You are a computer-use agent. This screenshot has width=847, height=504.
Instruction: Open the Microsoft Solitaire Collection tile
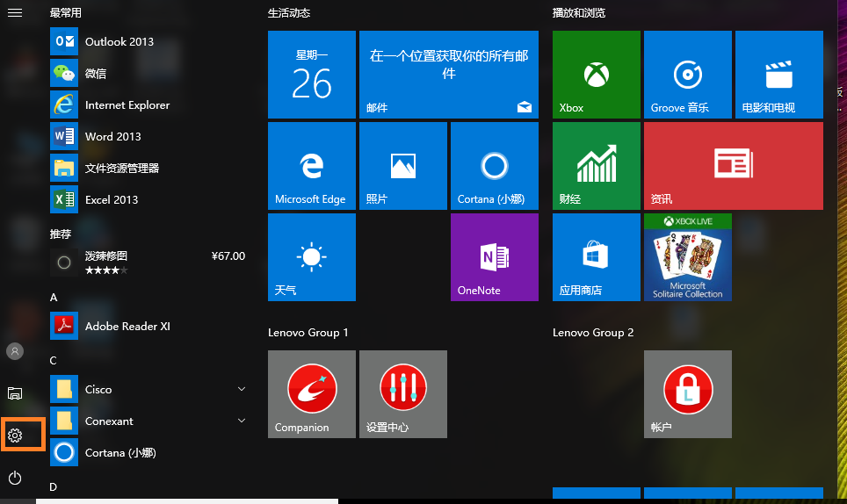688,257
